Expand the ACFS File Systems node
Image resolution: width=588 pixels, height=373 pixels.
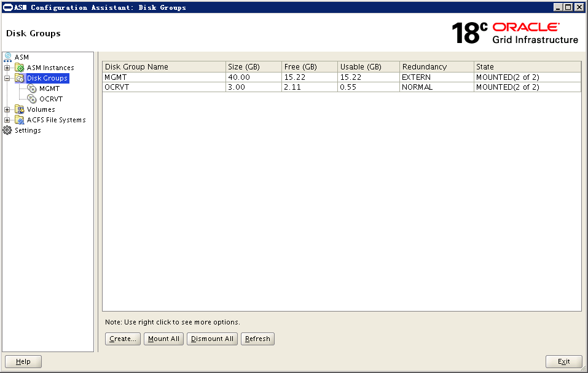tap(7, 120)
